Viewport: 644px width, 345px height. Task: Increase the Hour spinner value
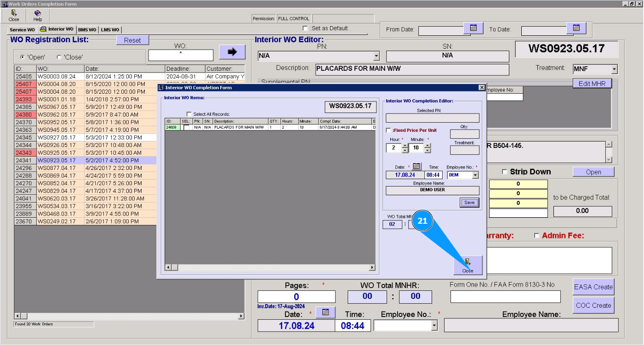pyautogui.click(x=405, y=145)
